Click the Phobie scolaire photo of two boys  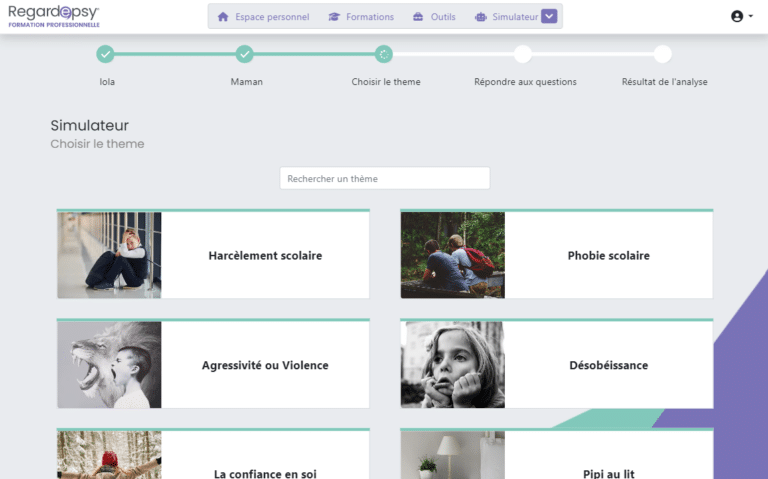click(x=453, y=255)
